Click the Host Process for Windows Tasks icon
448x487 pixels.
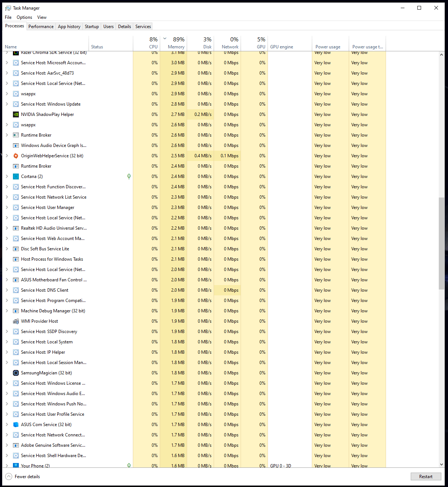pos(16,259)
